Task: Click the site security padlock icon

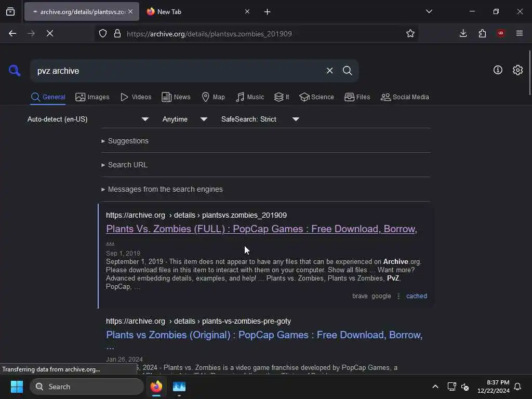Action: (x=117, y=33)
